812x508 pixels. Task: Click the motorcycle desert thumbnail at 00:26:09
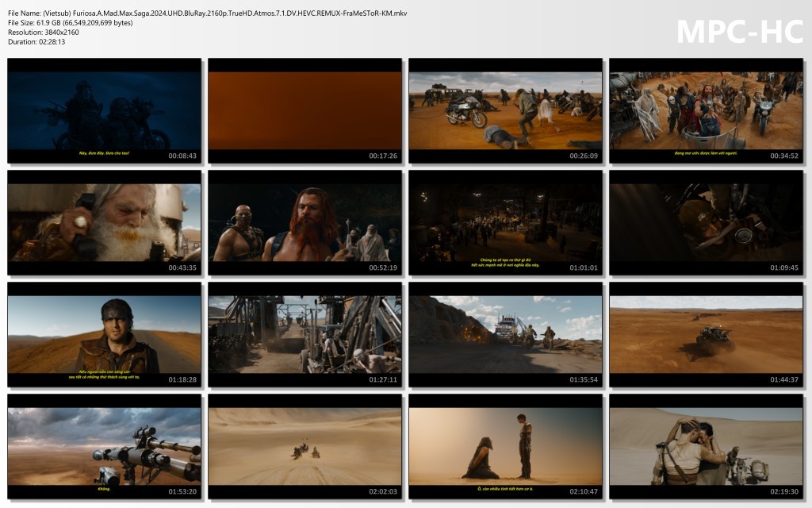click(x=505, y=110)
